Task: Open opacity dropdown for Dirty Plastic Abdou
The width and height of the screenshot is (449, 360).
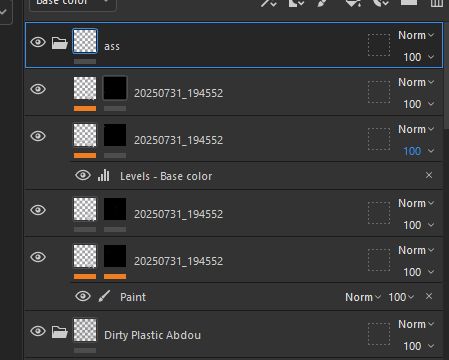Action: pos(419,346)
